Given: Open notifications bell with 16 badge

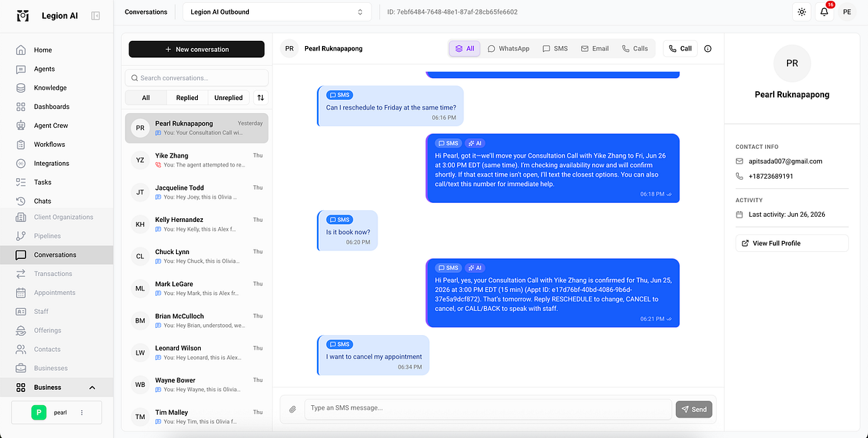Looking at the screenshot, I should pos(824,12).
